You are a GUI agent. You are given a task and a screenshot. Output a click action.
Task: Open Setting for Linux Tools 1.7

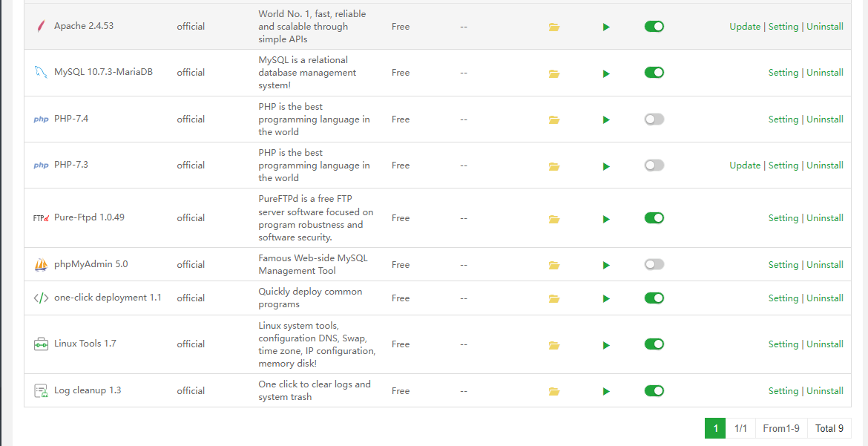tap(783, 344)
